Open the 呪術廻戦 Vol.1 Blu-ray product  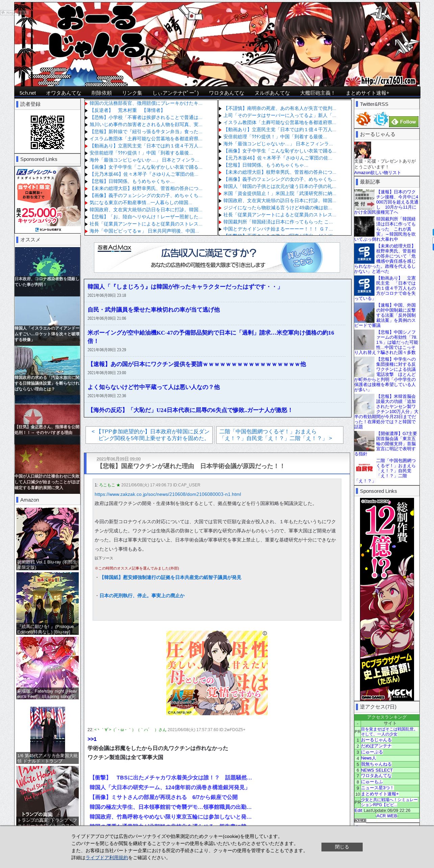click(47, 539)
